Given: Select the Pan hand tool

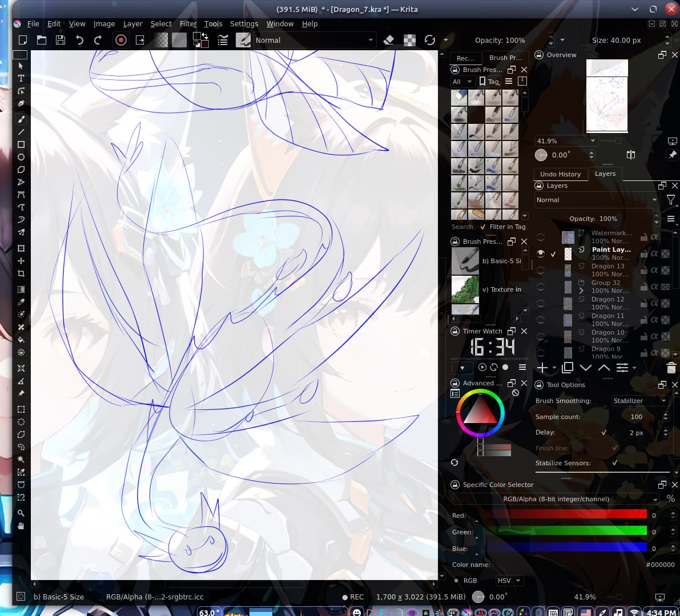Looking at the screenshot, I should click(x=21, y=526).
